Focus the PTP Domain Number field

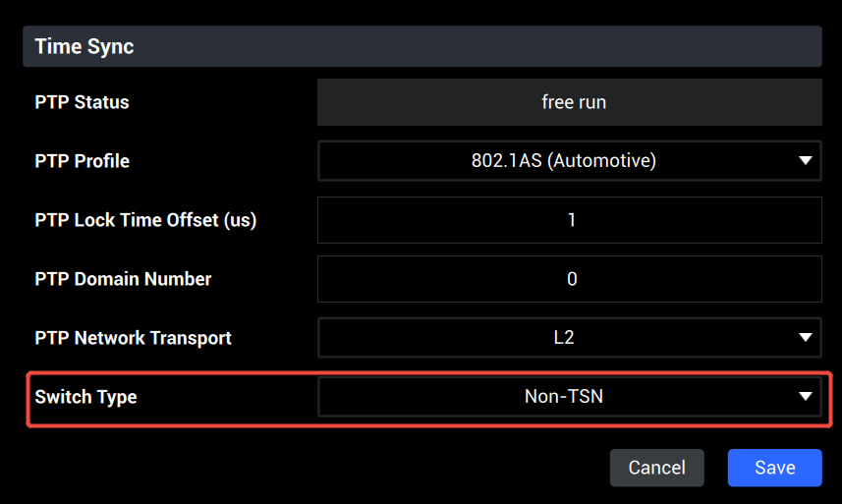(x=569, y=279)
